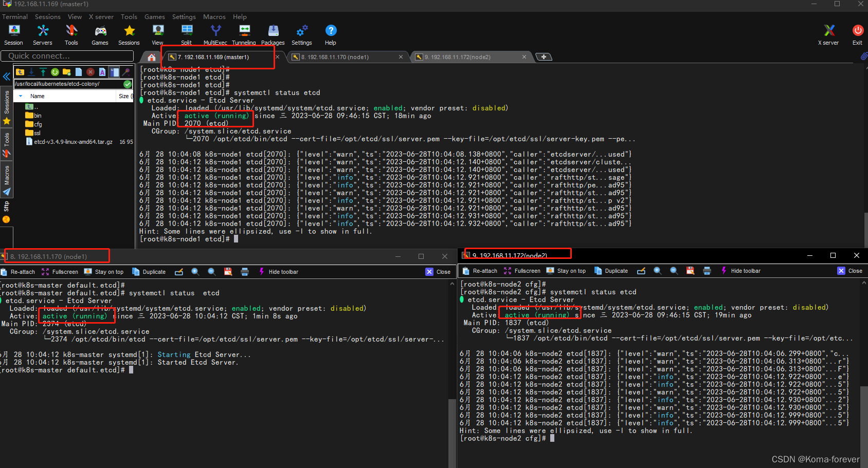
Task: Click the Servers toolbar icon
Action: [43, 35]
